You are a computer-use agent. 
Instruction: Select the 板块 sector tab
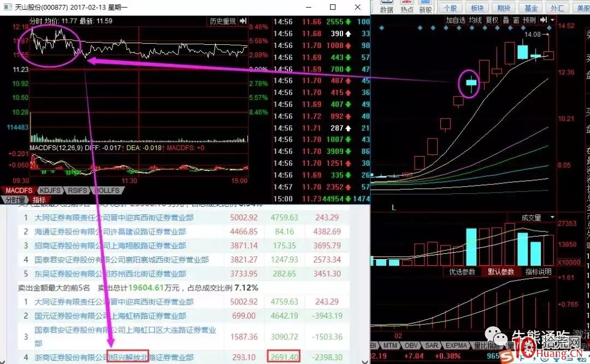(x=477, y=8)
